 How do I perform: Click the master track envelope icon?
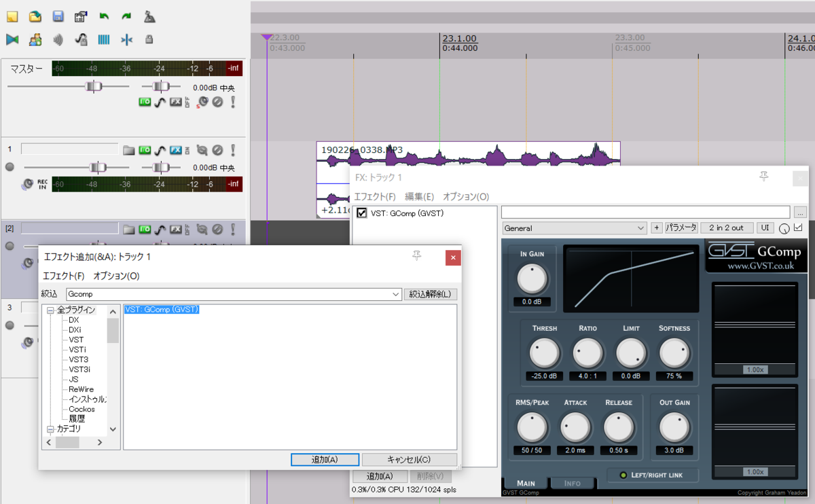coord(160,102)
